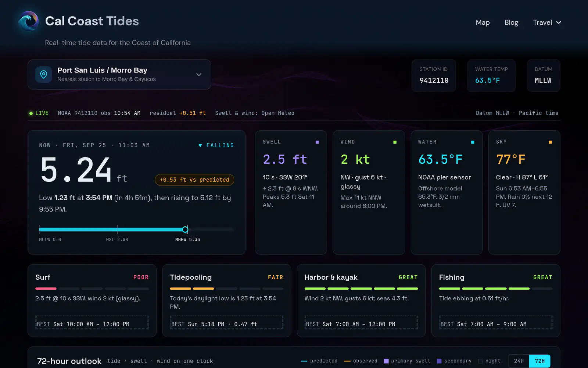Click the Cal Coast Tides title link
This screenshot has width=588, height=368.
click(92, 21)
